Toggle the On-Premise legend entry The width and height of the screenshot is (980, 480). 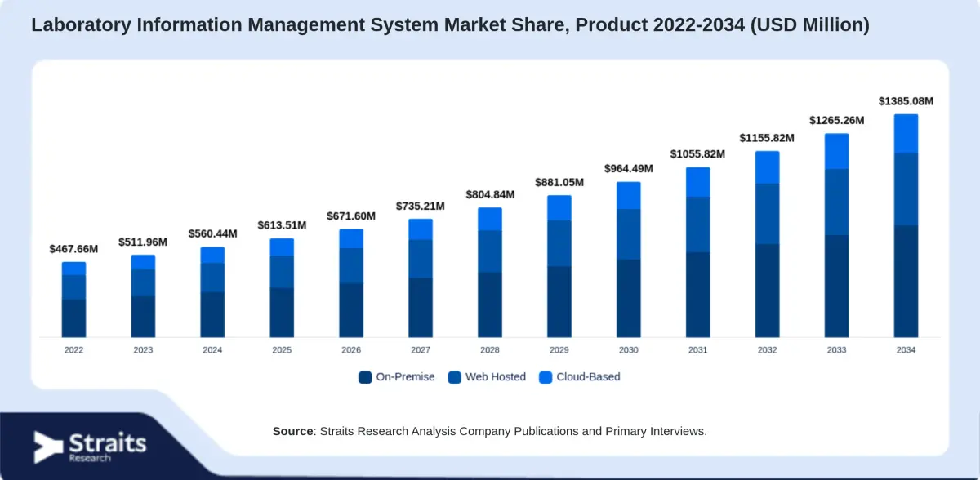coord(397,377)
